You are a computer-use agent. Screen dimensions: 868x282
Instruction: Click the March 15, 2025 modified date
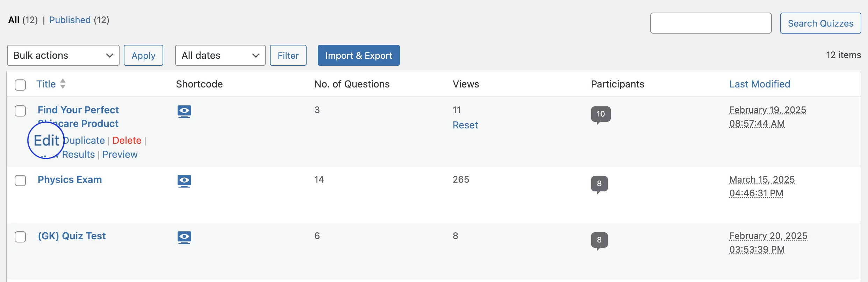click(x=762, y=186)
